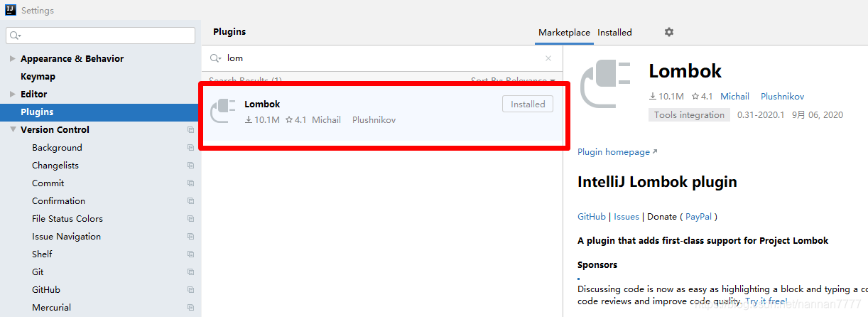Click the Lombok plug icon in results list

click(223, 111)
